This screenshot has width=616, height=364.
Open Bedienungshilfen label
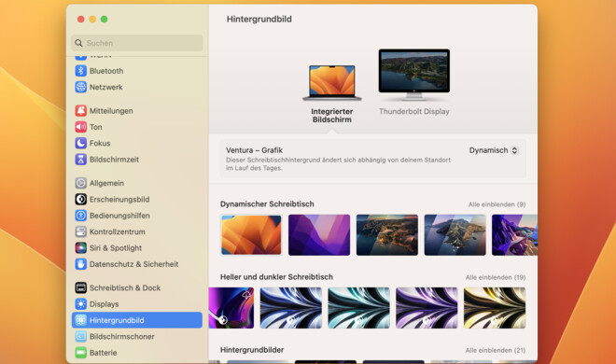pos(119,216)
